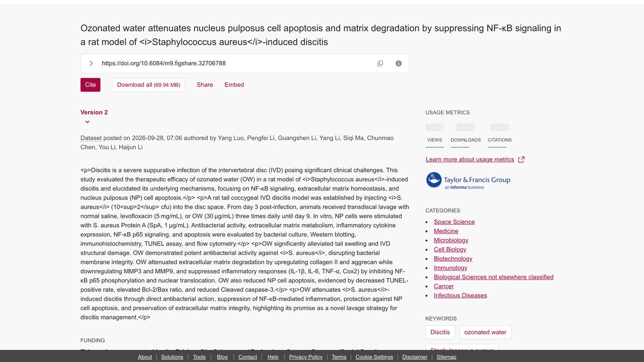Screen dimensions: 644x362
Task: Expand the DOI citation chevron
Action: (91, 63)
